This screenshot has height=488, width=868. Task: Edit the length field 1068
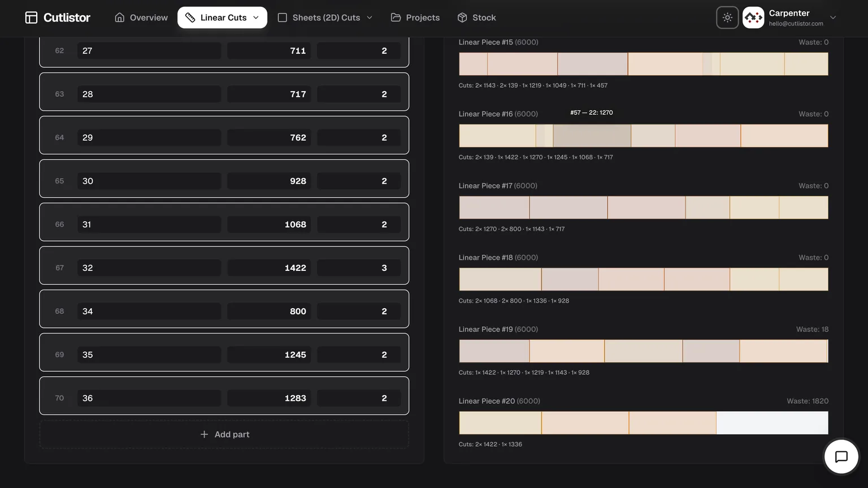coord(269,224)
